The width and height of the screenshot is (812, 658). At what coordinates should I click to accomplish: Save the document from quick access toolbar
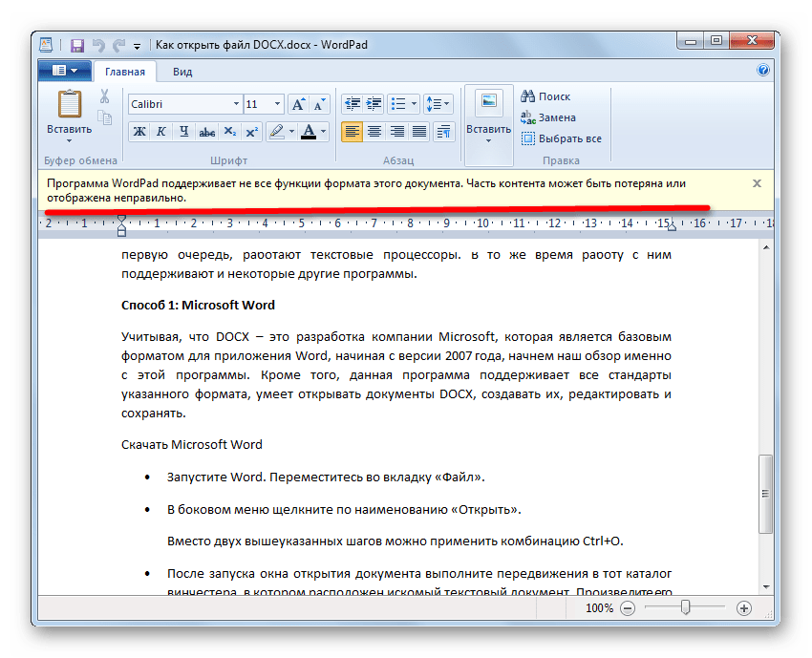point(76,45)
